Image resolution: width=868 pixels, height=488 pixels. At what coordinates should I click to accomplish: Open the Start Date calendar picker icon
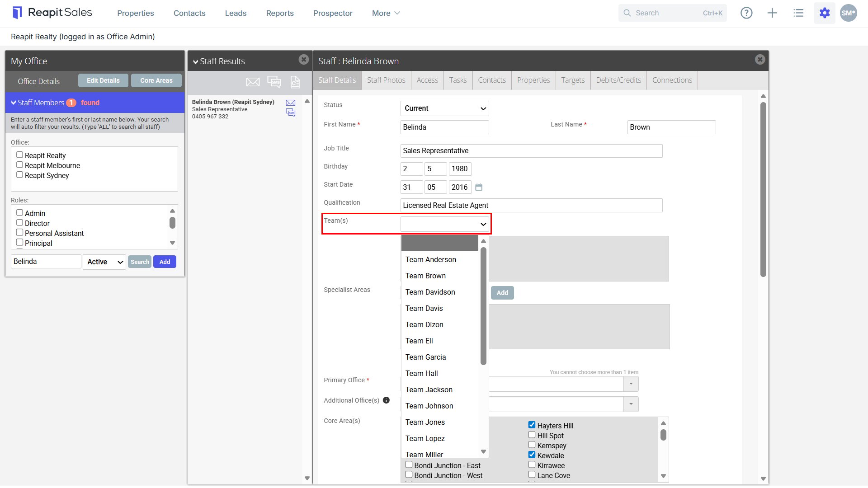(479, 187)
